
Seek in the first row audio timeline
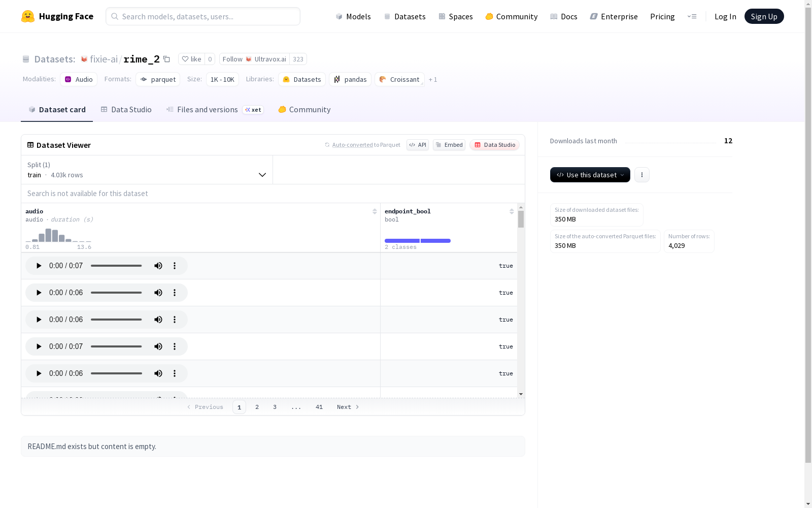coord(116,266)
